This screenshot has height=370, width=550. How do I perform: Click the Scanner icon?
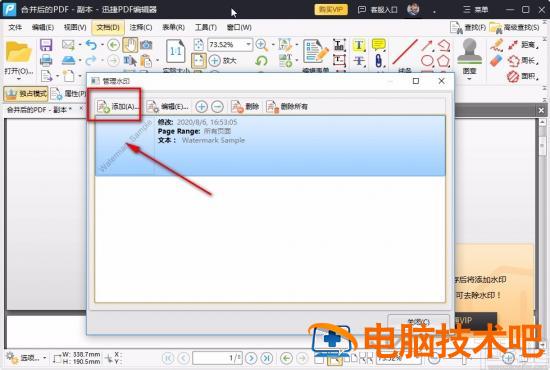(68, 60)
